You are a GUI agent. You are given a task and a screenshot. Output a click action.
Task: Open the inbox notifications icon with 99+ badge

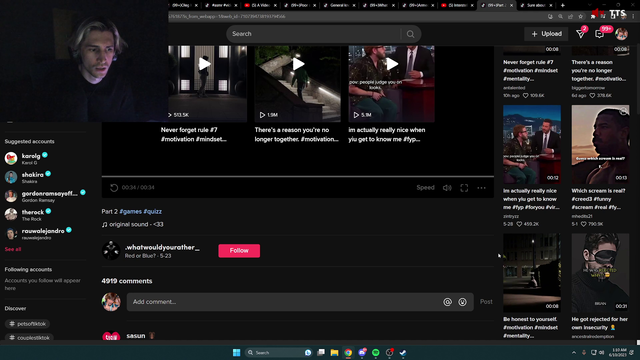[x=600, y=34]
